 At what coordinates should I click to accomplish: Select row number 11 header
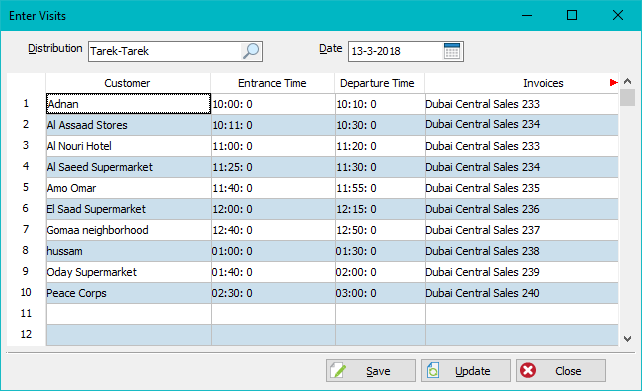26,314
